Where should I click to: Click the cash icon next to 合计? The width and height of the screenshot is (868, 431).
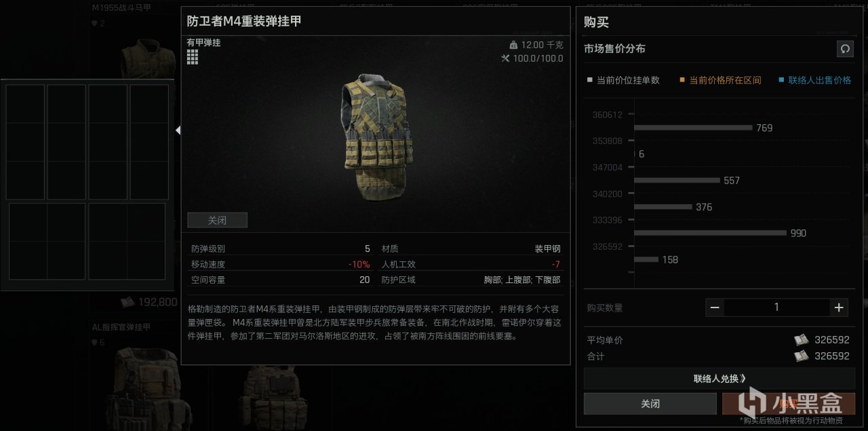(x=802, y=356)
